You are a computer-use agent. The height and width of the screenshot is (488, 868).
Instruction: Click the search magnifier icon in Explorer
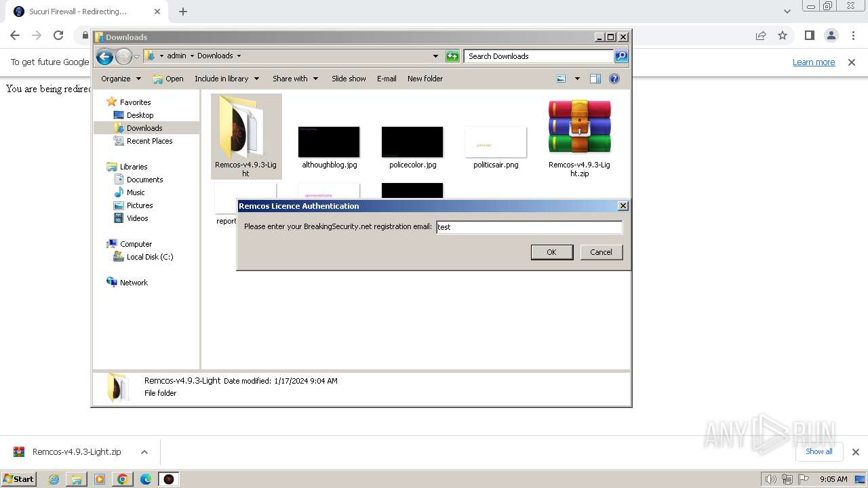point(621,56)
